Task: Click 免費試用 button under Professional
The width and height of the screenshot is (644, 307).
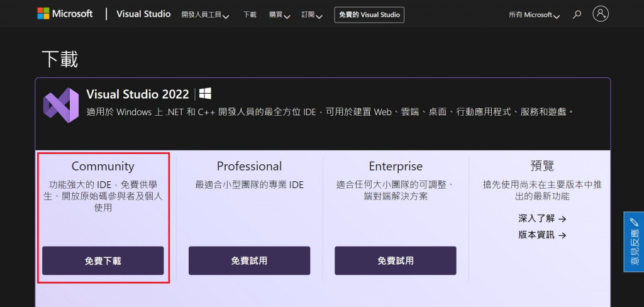Action: 249,260
